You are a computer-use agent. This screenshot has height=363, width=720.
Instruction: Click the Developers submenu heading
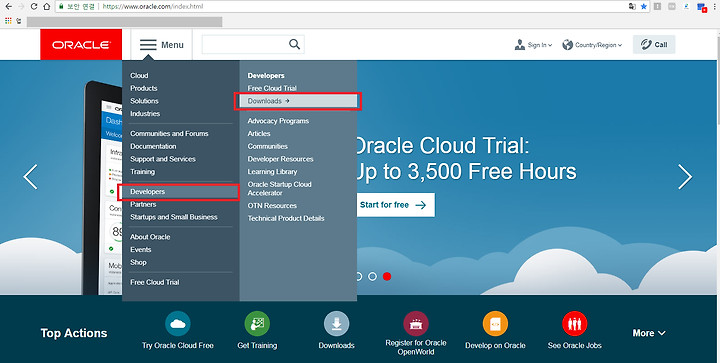coord(266,75)
